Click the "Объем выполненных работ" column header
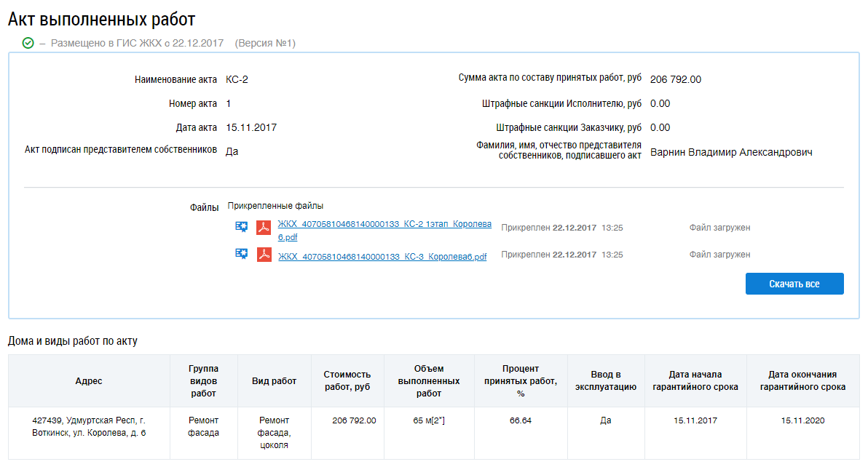Screen dimensions: 868x467 pos(428,381)
